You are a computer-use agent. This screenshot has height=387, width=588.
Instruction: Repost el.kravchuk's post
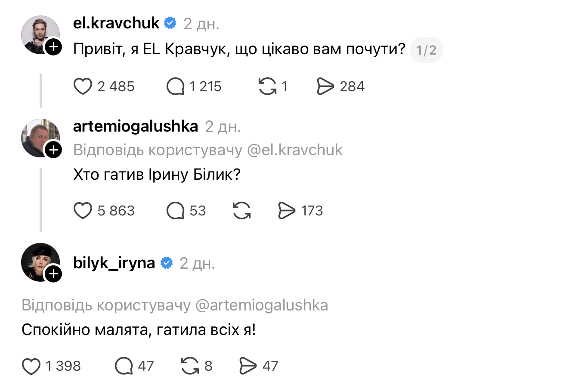267,86
